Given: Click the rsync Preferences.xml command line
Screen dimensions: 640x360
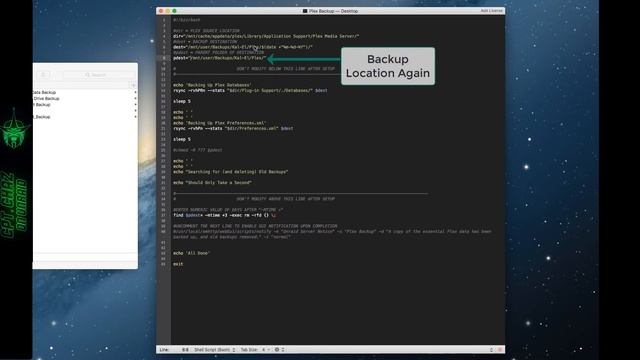Looking at the screenshot, I should click(233, 129).
